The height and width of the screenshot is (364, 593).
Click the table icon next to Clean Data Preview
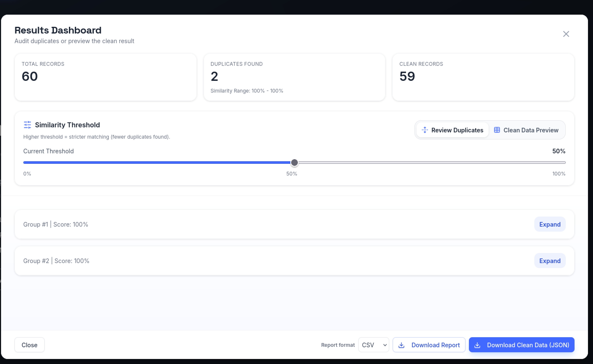497,130
